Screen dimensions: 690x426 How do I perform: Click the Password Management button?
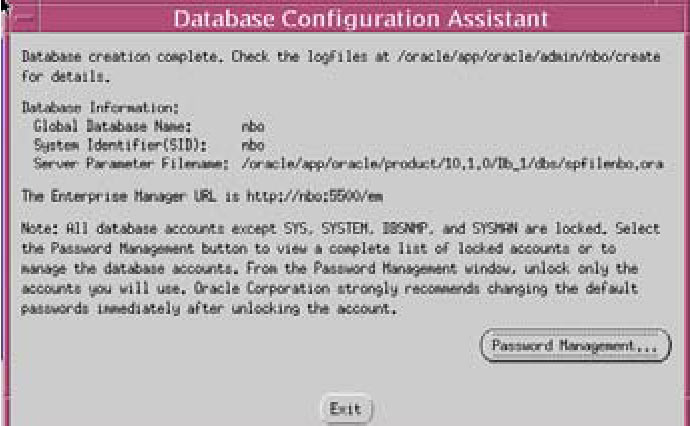tap(575, 346)
